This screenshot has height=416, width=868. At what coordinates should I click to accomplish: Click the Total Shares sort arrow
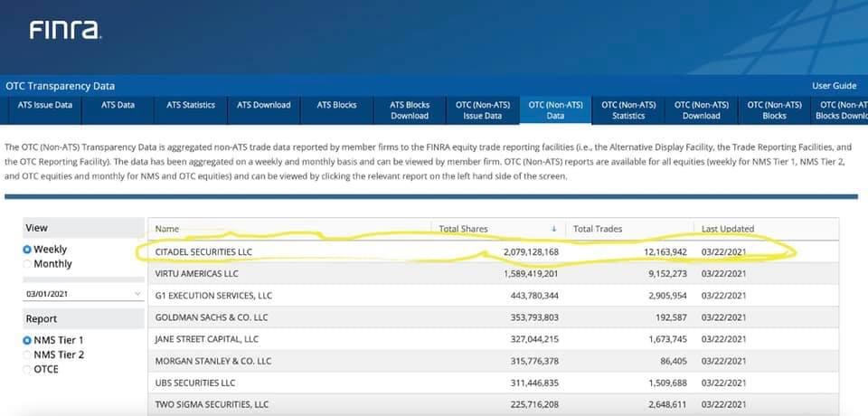(x=553, y=229)
